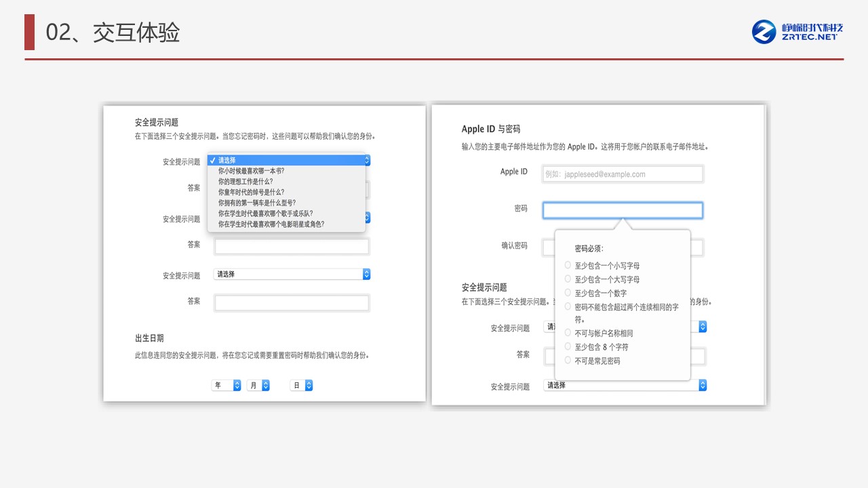Open the month (月) dropdown
This screenshot has width=868, height=488.
click(258, 385)
